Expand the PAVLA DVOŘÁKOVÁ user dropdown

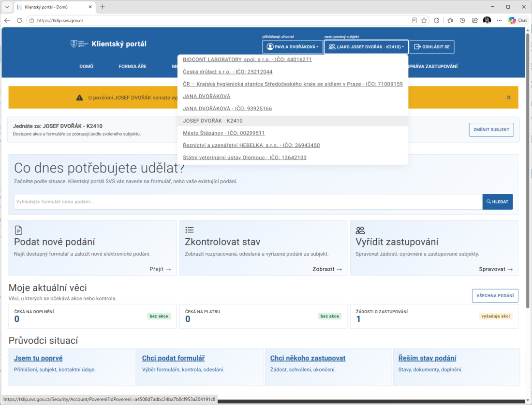point(293,47)
